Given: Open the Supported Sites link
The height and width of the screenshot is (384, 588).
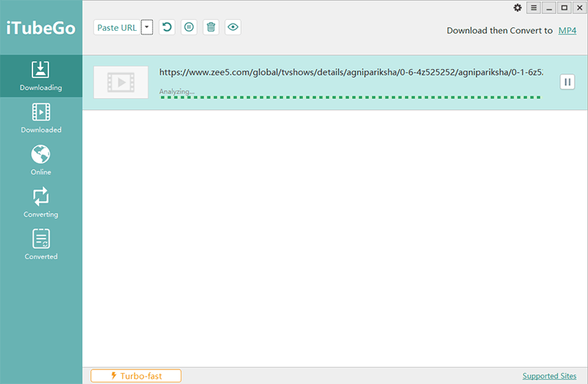Looking at the screenshot, I should (549, 376).
